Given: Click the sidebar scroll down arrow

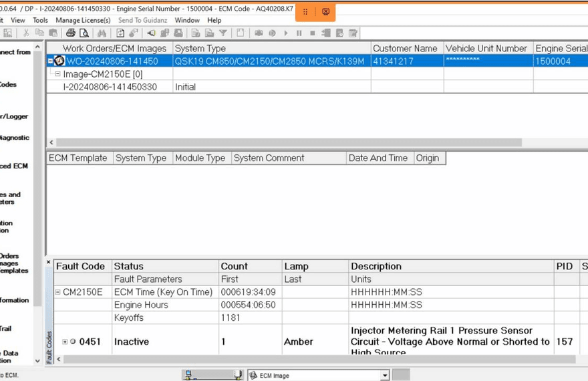Looking at the screenshot, I should coord(37,361).
